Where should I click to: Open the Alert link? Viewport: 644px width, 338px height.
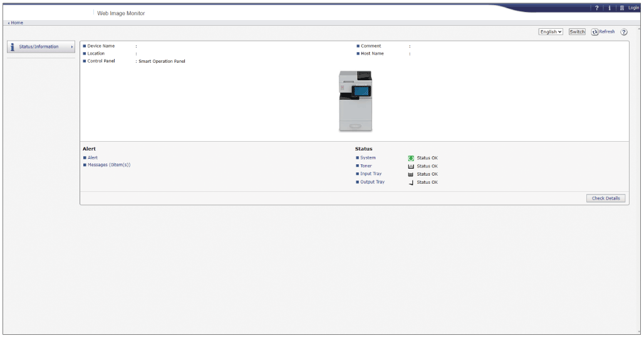[x=93, y=157]
